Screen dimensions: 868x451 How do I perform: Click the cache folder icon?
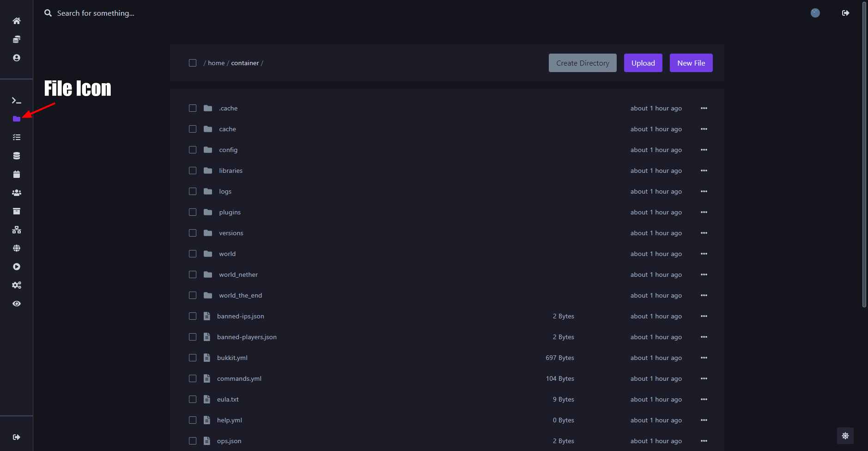tap(208, 129)
